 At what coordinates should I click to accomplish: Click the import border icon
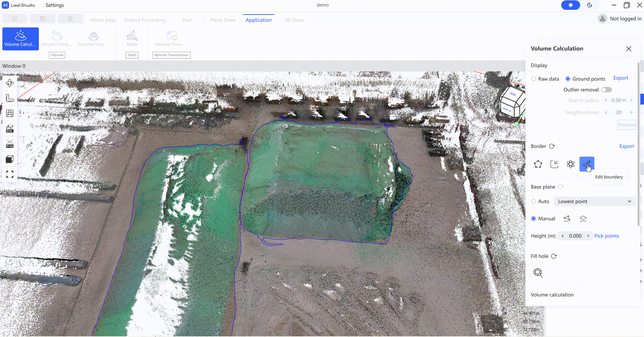point(554,164)
